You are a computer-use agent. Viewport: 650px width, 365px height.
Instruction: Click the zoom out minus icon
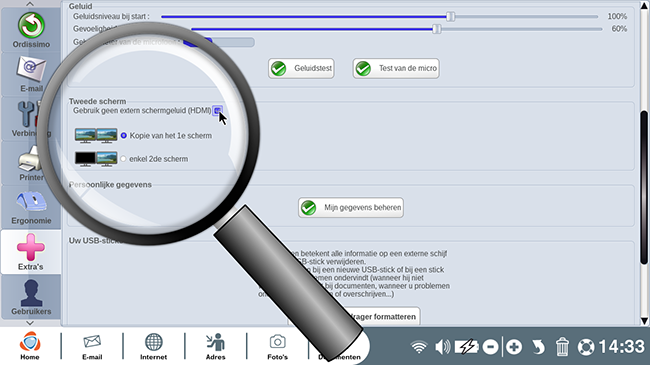(490, 347)
